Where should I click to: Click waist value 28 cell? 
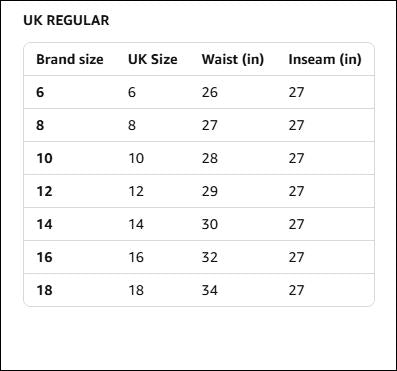(210, 158)
